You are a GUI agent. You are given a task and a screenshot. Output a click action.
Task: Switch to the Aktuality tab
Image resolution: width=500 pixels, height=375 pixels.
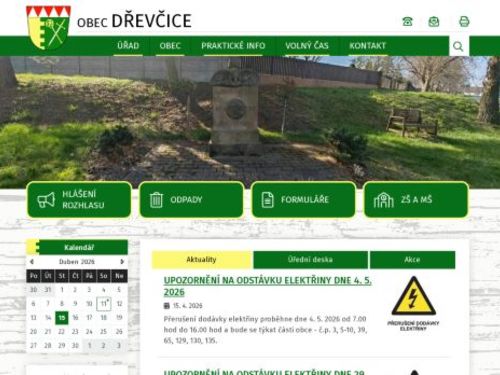pos(202,260)
